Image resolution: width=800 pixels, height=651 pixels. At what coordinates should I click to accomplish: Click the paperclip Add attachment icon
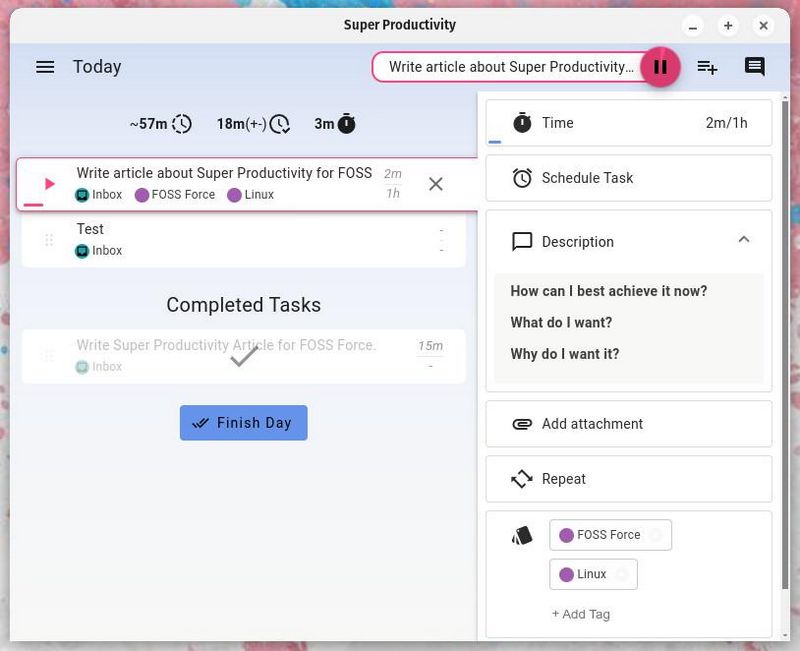(x=522, y=423)
